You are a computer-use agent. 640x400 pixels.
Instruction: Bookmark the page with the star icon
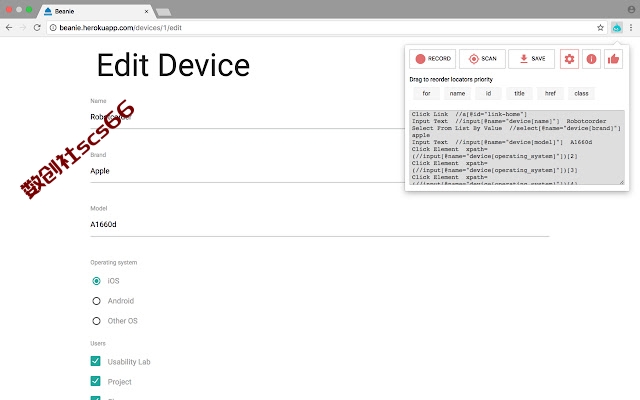pyautogui.click(x=600, y=28)
